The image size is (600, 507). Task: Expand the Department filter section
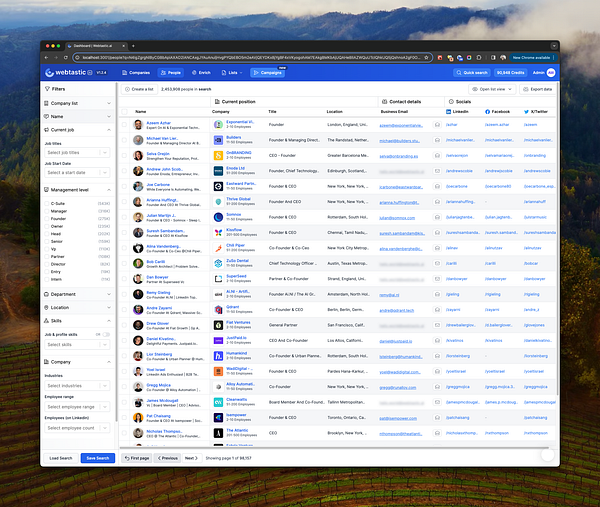pos(78,294)
